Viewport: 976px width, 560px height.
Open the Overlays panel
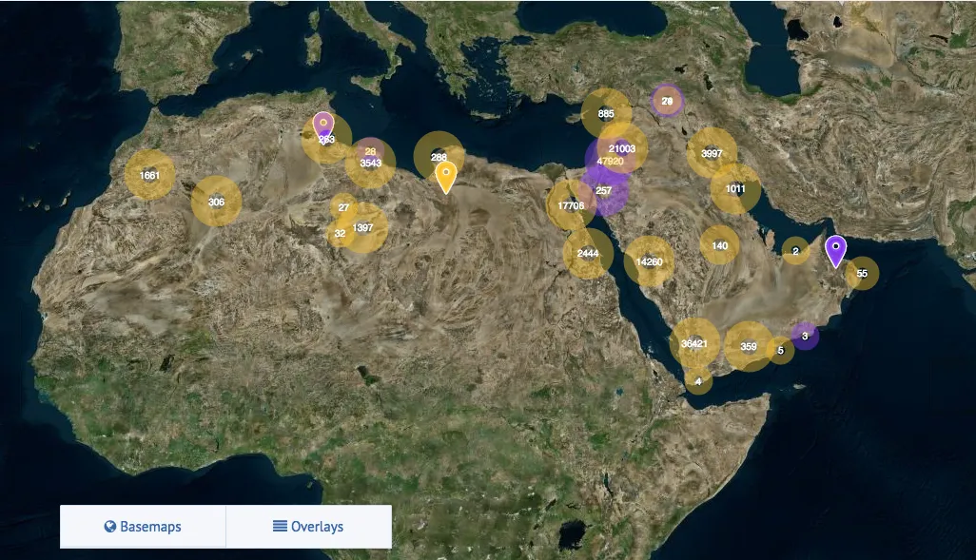point(309,527)
